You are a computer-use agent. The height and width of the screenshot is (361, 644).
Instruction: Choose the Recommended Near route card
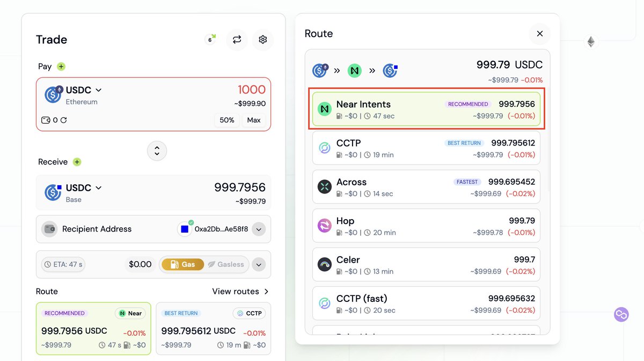pyautogui.click(x=93, y=328)
